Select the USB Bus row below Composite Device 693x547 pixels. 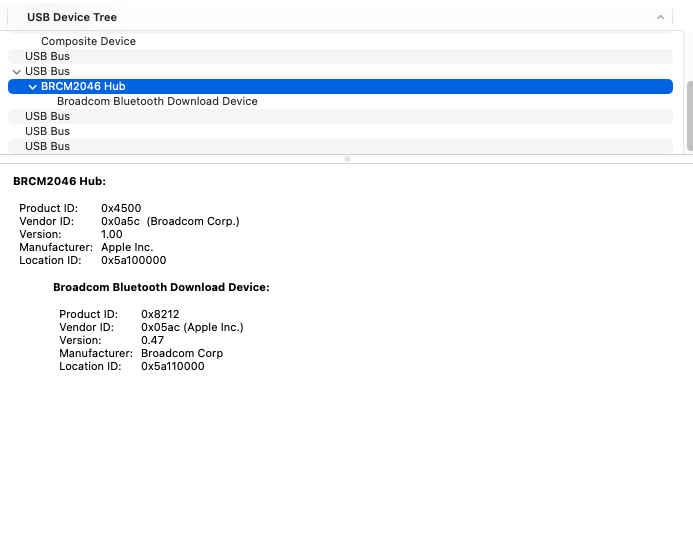click(340, 56)
